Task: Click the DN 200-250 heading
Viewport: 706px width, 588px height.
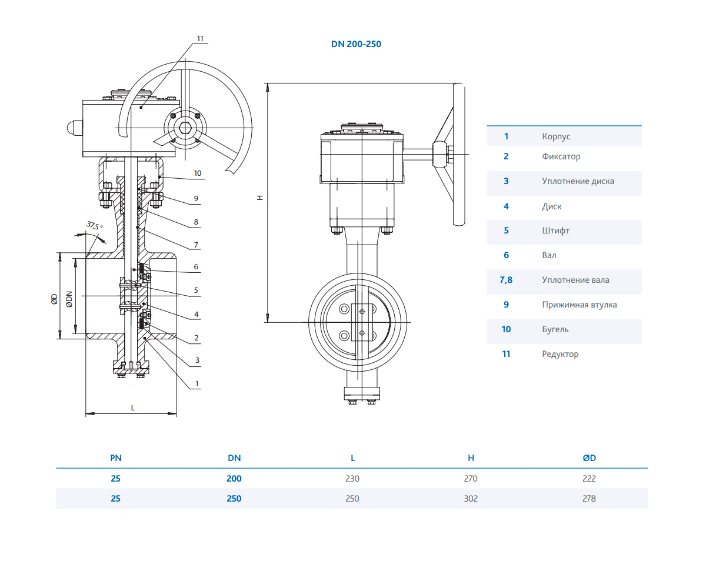Action: tap(356, 44)
